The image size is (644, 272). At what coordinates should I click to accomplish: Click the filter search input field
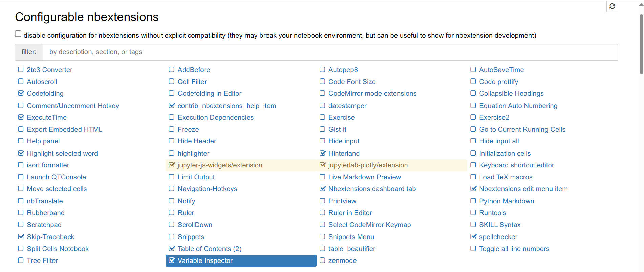(330, 52)
